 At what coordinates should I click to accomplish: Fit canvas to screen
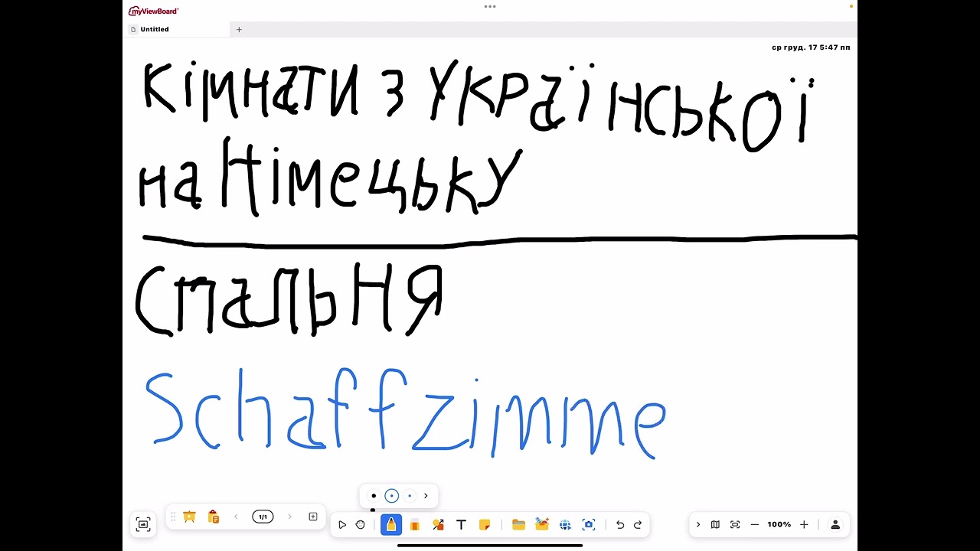(735, 525)
